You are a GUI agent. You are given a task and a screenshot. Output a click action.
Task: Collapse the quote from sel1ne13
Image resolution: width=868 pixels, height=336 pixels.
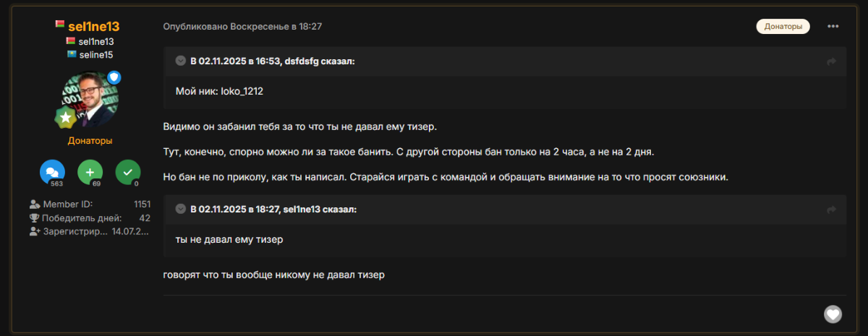(181, 209)
